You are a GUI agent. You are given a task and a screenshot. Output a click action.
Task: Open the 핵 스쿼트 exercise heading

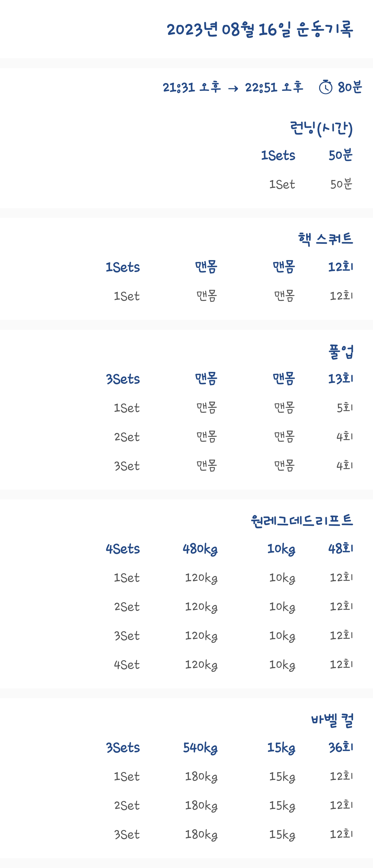[325, 239]
